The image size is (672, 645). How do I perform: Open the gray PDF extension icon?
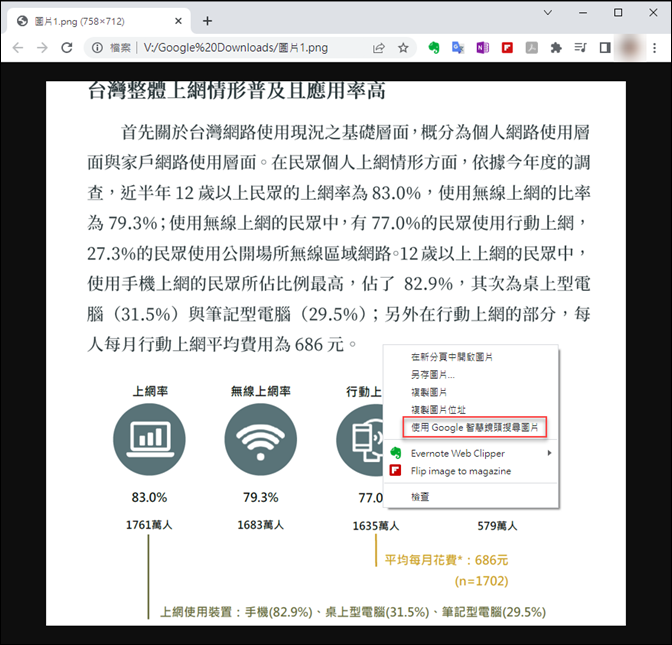[x=531, y=48]
